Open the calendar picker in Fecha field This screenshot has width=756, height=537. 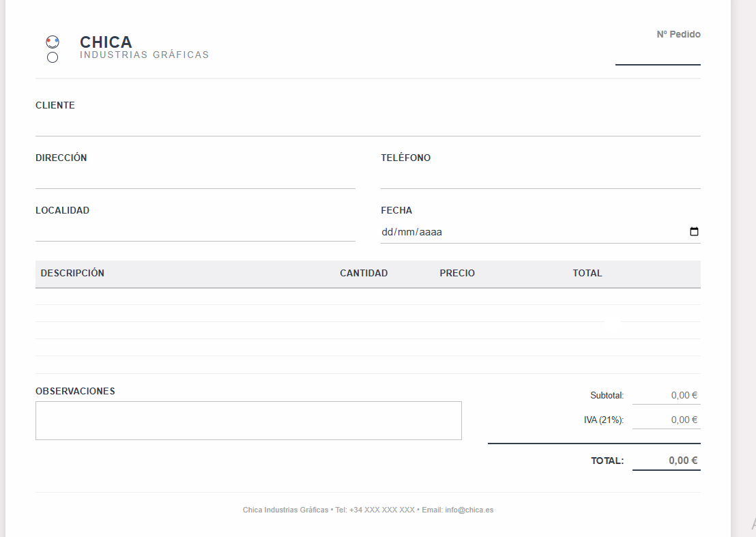694,232
